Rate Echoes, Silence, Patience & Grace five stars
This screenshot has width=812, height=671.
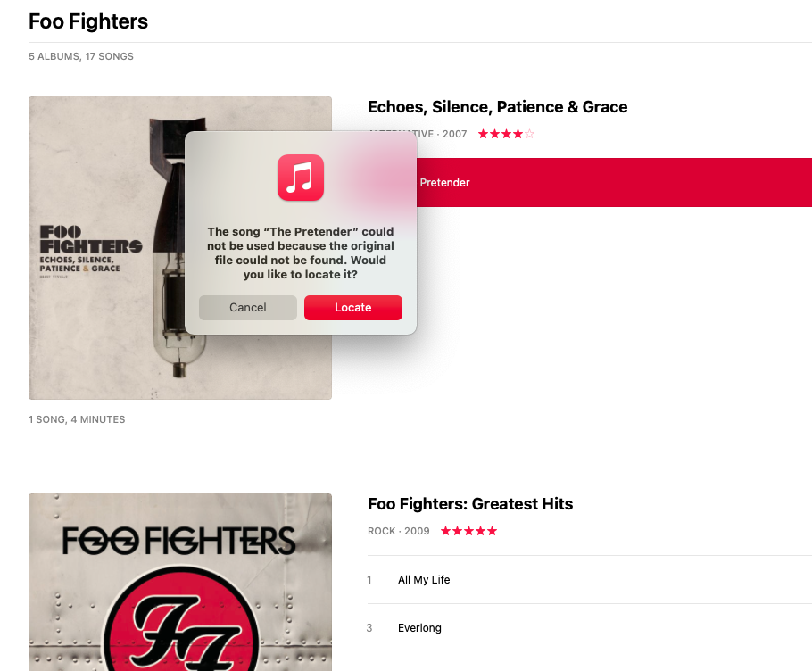point(529,134)
